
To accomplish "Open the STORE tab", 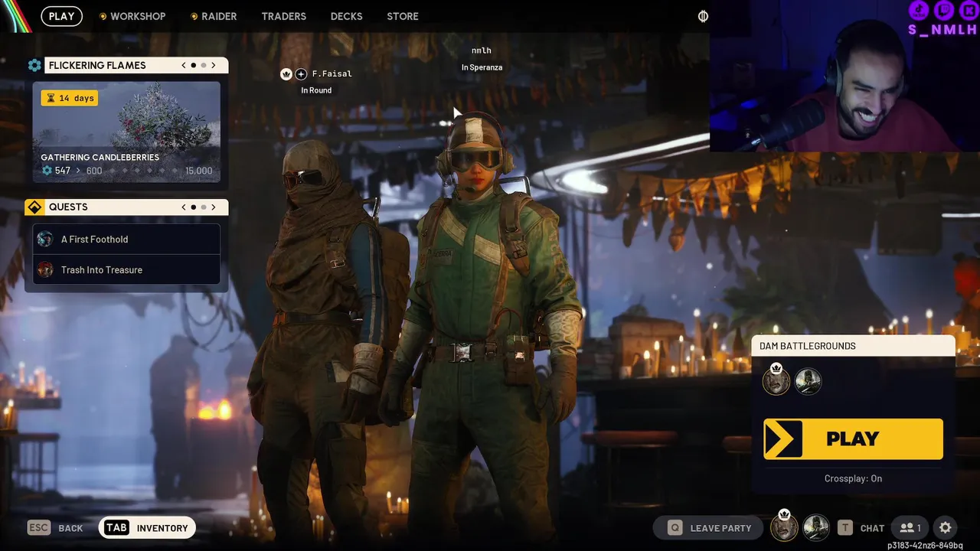I will (x=403, y=16).
